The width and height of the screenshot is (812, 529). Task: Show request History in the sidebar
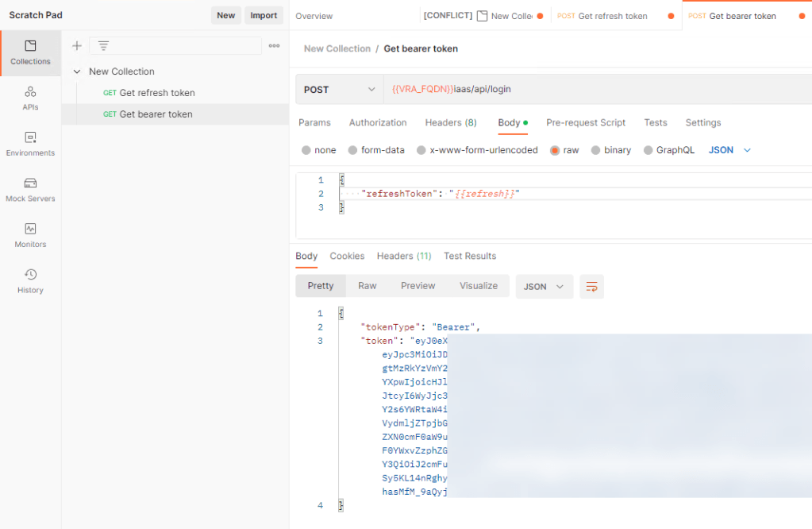click(x=30, y=281)
